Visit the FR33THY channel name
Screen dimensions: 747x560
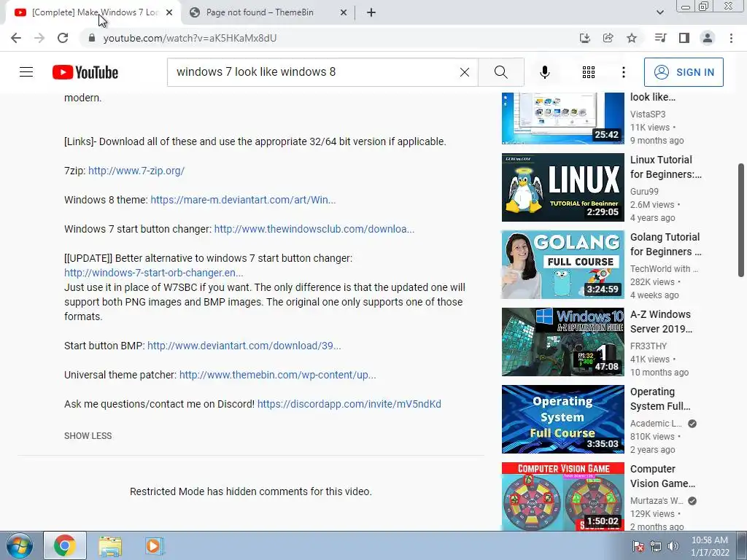click(x=649, y=346)
